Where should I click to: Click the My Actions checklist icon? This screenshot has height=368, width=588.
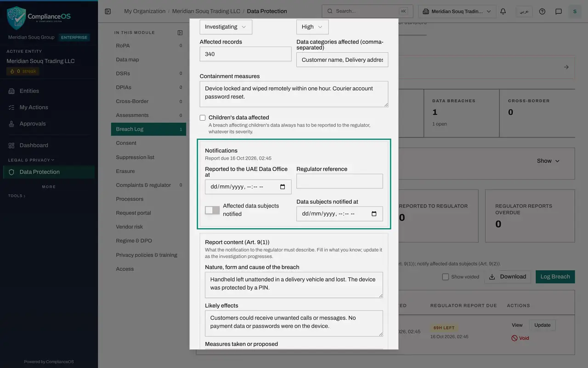coord(11,107)
